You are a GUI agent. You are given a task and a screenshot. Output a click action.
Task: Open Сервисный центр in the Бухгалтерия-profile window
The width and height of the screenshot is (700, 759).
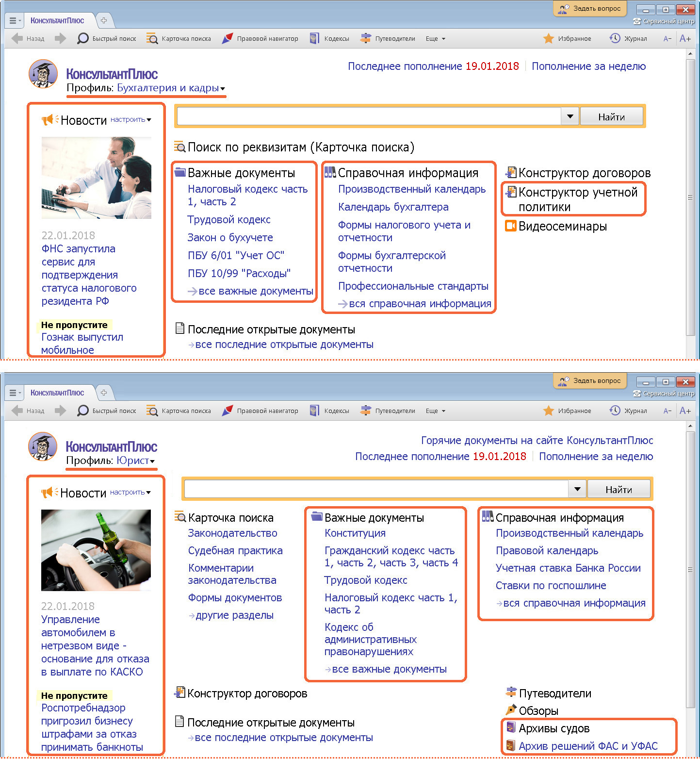664,21
